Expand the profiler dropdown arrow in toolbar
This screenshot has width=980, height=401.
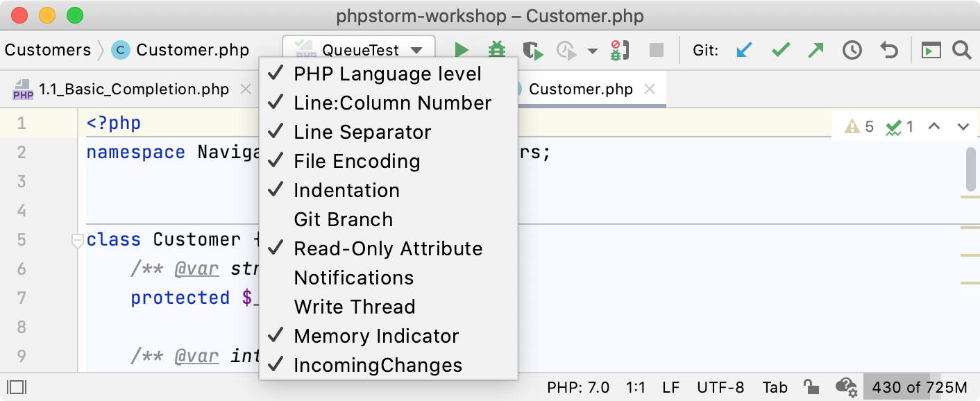(592, 51)
